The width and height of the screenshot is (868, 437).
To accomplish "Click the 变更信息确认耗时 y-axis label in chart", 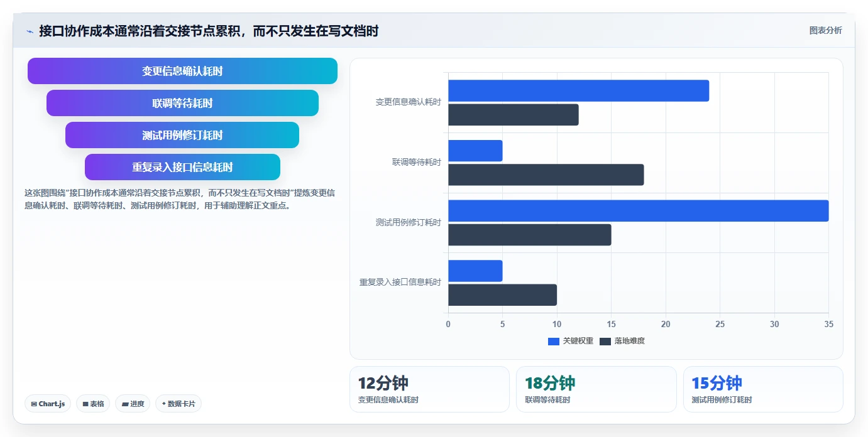I will (409, 102).
